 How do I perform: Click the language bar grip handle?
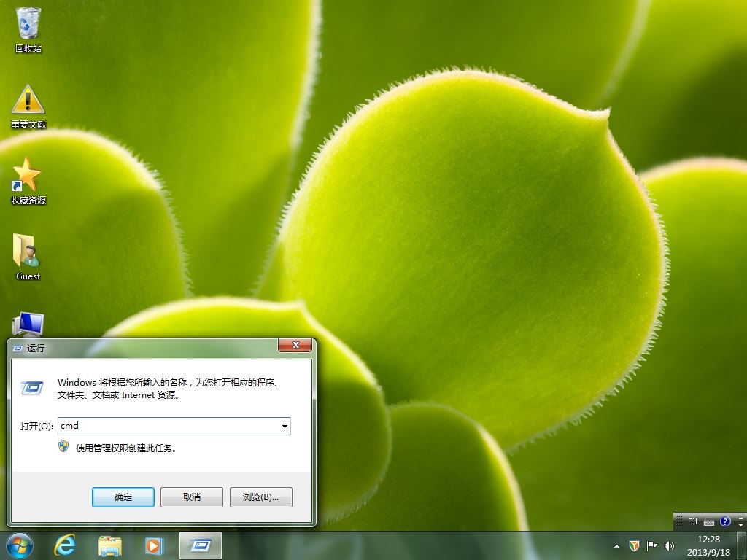679,521
